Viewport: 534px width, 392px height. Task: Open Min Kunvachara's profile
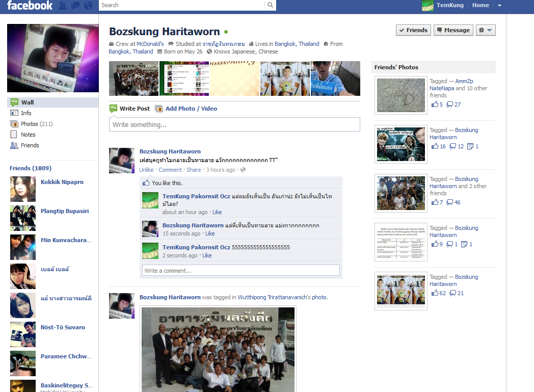(66, 240)
